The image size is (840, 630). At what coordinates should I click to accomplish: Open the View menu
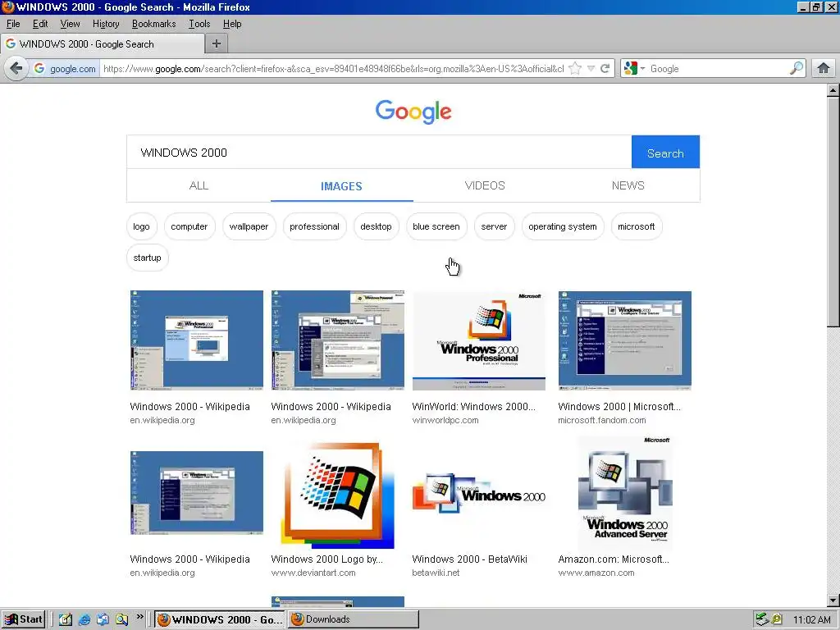tap(70, 24)
